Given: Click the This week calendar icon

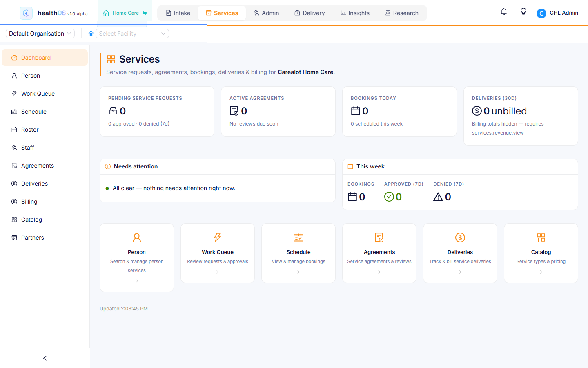Looking at the screenshot, I should click(350, 166).
